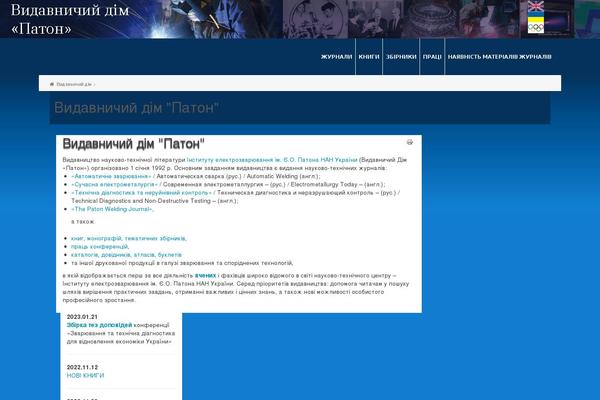Click the white article heading Видавничий дім "Патон"
Viewport: 600px width, 400px height.
pyautogui.click(x=134, y=144)
